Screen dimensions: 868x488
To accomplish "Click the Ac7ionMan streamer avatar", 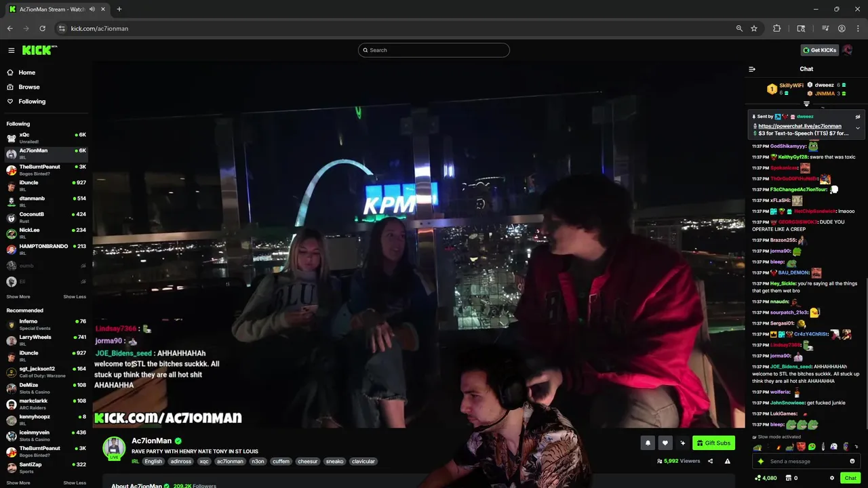I will (x=114, y=448).
